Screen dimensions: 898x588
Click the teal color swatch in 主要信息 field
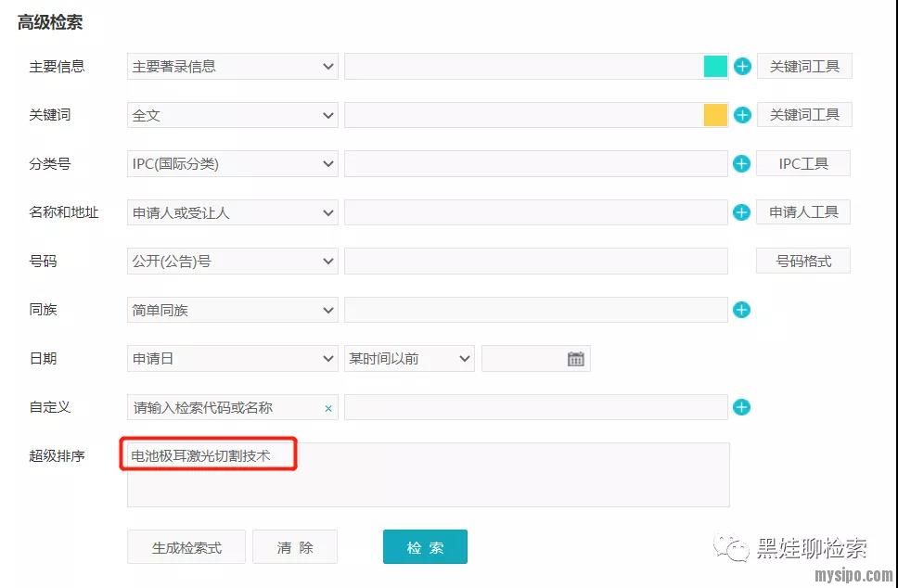[715, 67]
